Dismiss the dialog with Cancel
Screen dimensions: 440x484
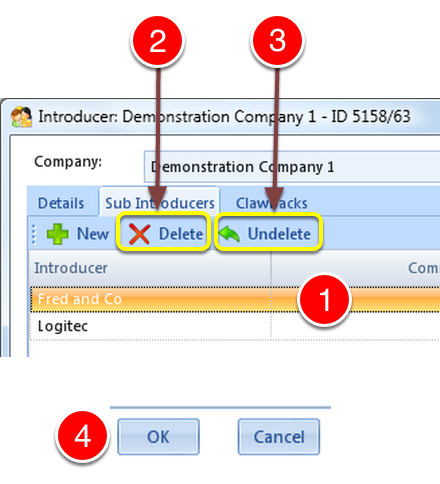tap(279, 437)
